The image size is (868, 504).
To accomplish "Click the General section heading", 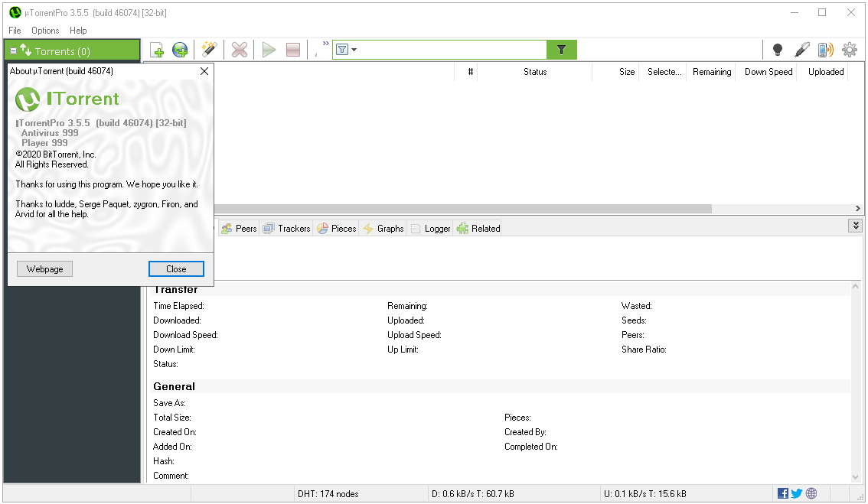I will coord(174,387).
